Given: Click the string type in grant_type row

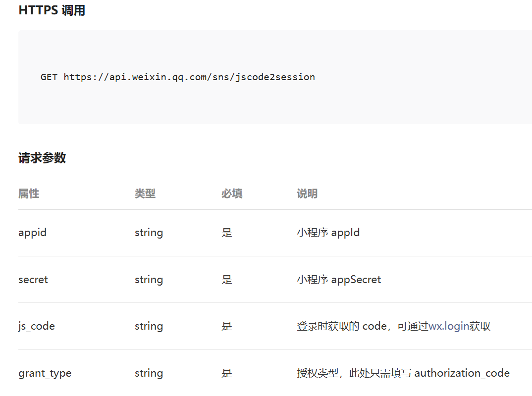Looking at the screenshot, I should point(149,373).
